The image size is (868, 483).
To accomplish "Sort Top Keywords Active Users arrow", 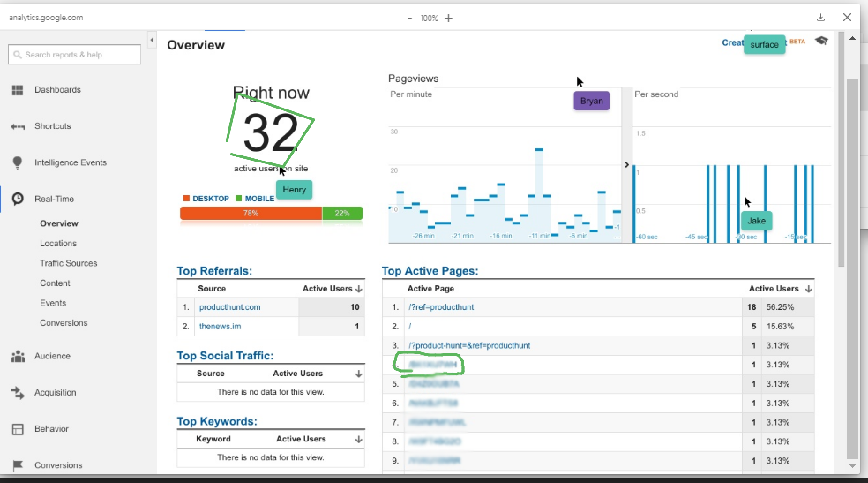I will pos(359,439).
